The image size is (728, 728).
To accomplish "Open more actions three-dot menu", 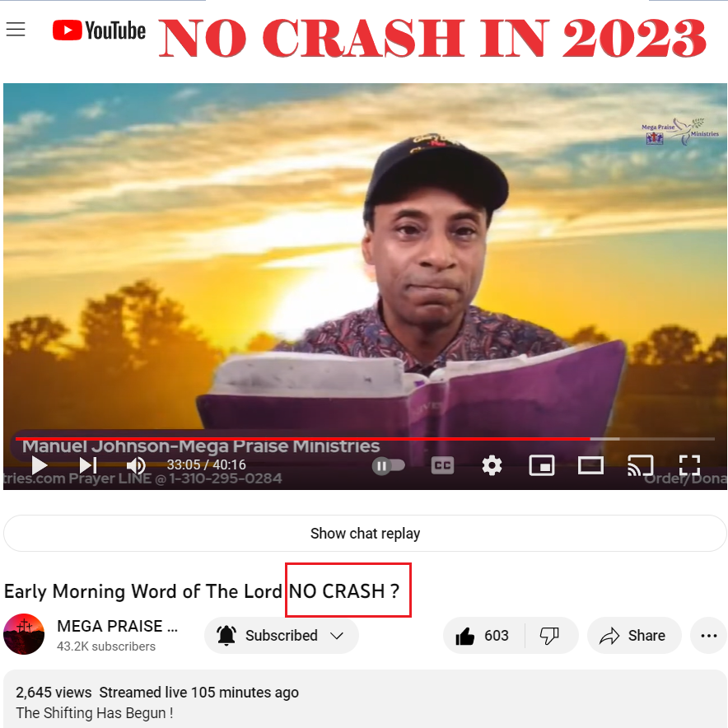I will (x=708, y=635).
